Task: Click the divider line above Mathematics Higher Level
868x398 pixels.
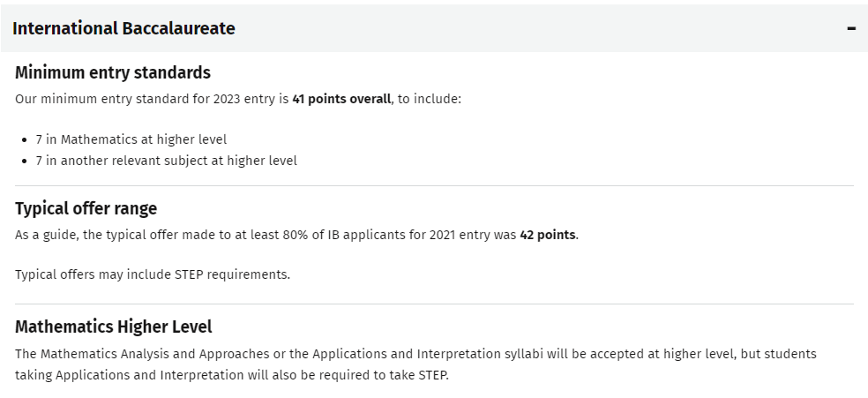Action: [x=434, y=304]
